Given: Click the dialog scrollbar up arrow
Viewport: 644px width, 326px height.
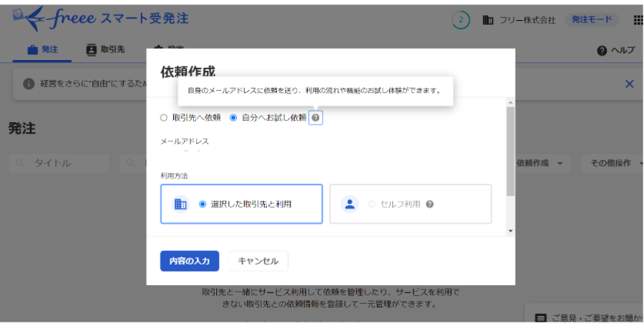Looking at the screenshot, I should click(x=510, y=103).
